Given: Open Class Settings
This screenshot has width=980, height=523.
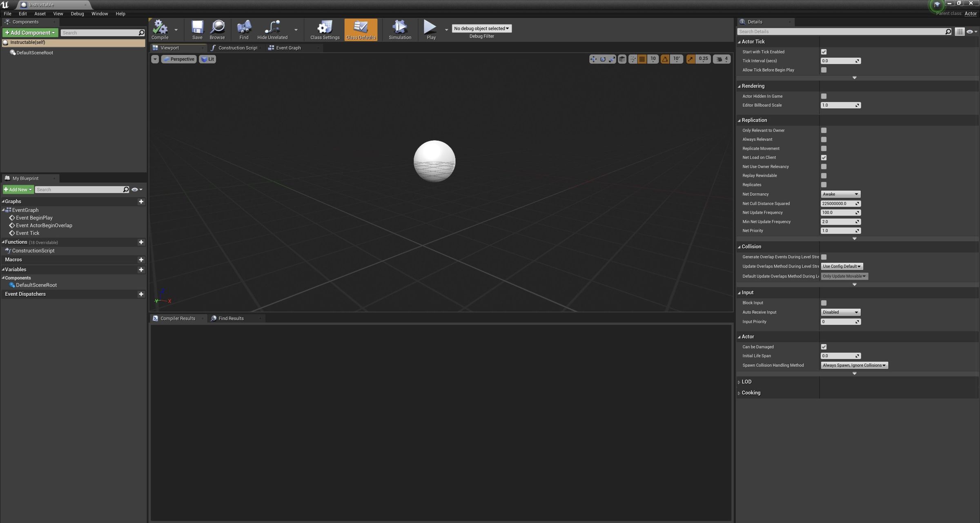Looking at the screenshot, I should 325,30.
